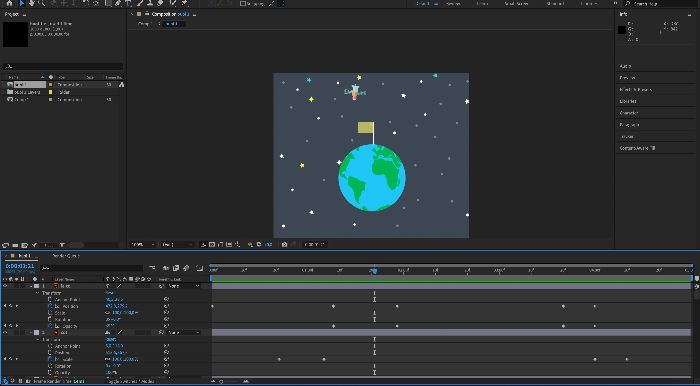Go to previous keyframe for layer 1 Opacity
Image resolution: width=700 pixels, height=386 pixels.
pos(5,326)
